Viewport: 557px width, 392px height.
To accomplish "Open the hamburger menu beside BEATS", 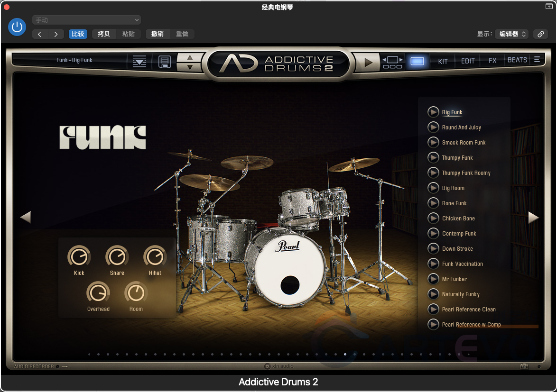I will click(x=538, y=60).
